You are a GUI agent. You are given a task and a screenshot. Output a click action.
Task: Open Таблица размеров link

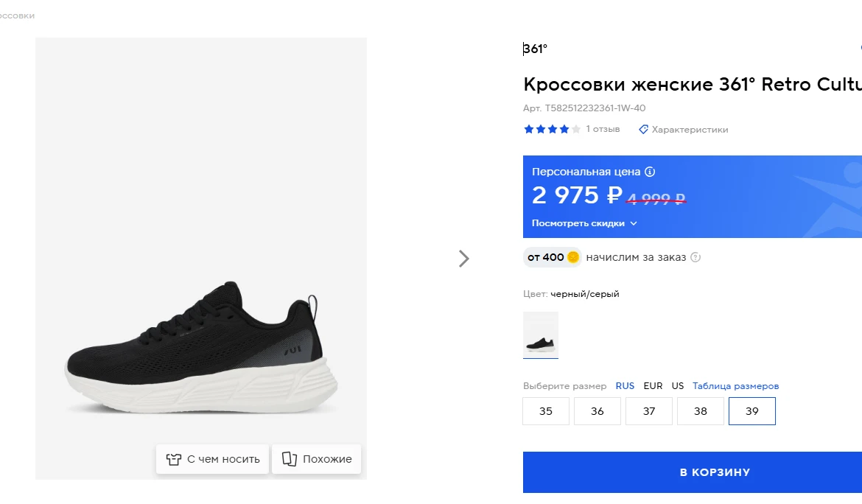[x=735, y=386]
